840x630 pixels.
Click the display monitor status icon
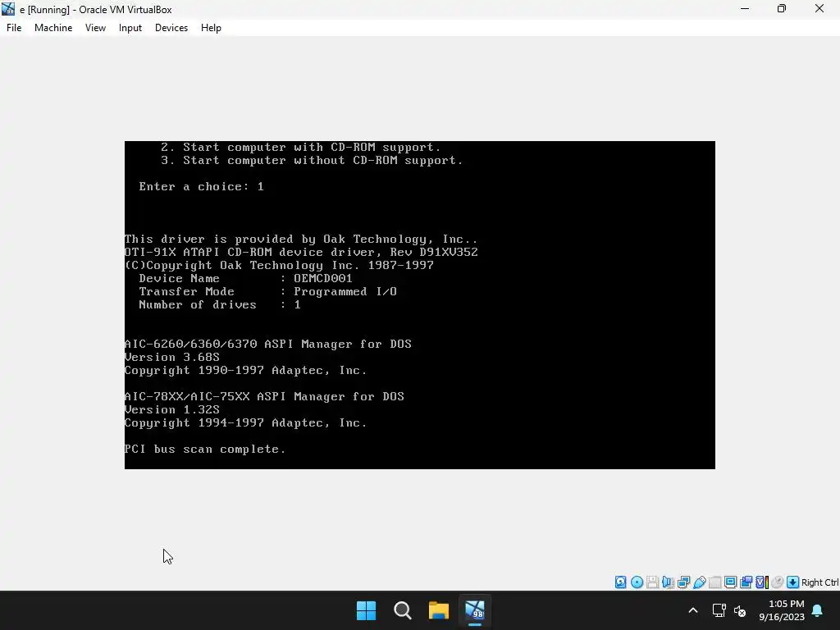[x=730, y=582]
